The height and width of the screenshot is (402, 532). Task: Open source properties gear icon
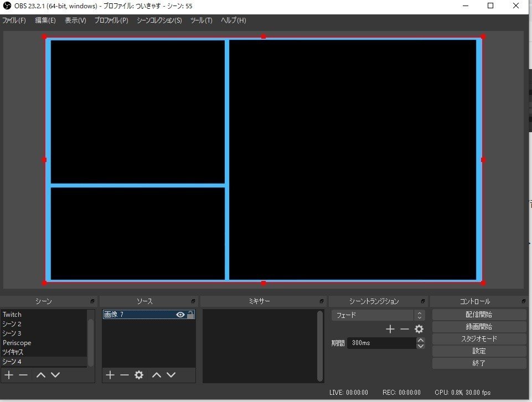[139, 375]
